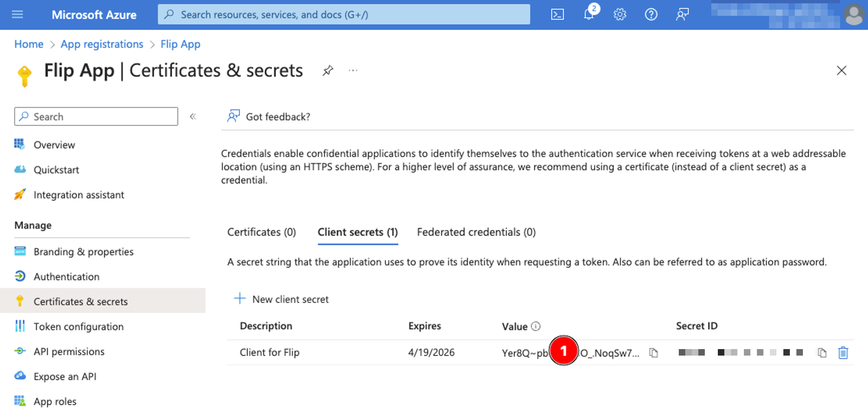Close the Certificates & secrets blade
868x415 pixels.
coord(842,70)
